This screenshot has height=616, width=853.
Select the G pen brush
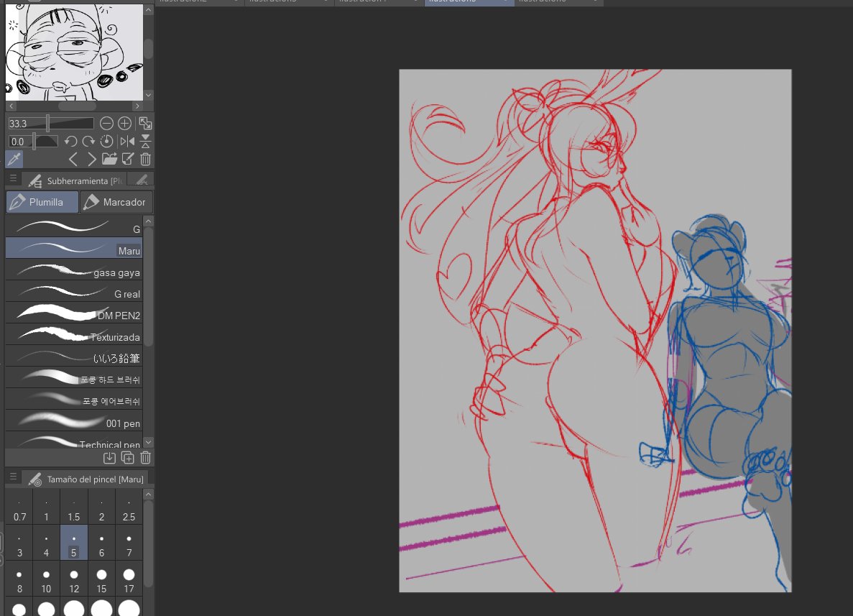74,226
